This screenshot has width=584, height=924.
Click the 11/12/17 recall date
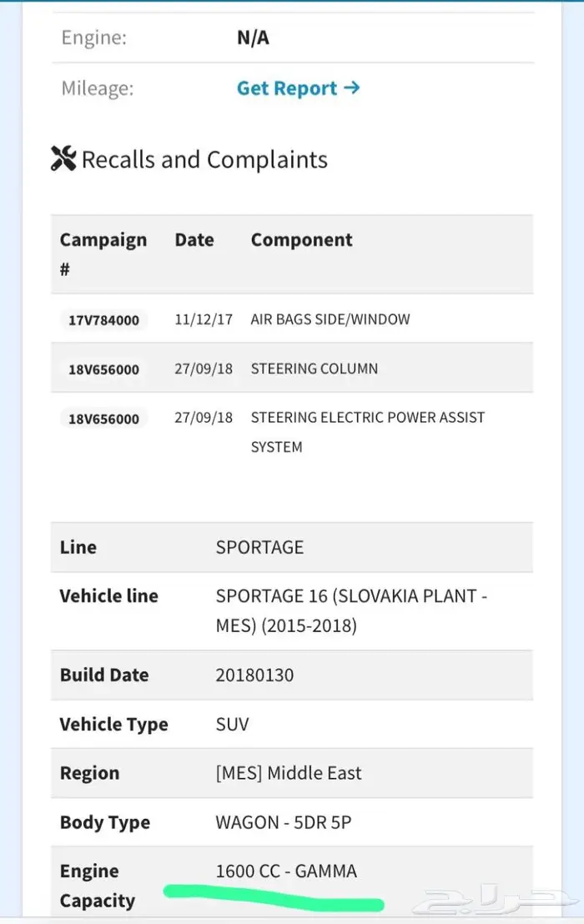click(204, 319)
